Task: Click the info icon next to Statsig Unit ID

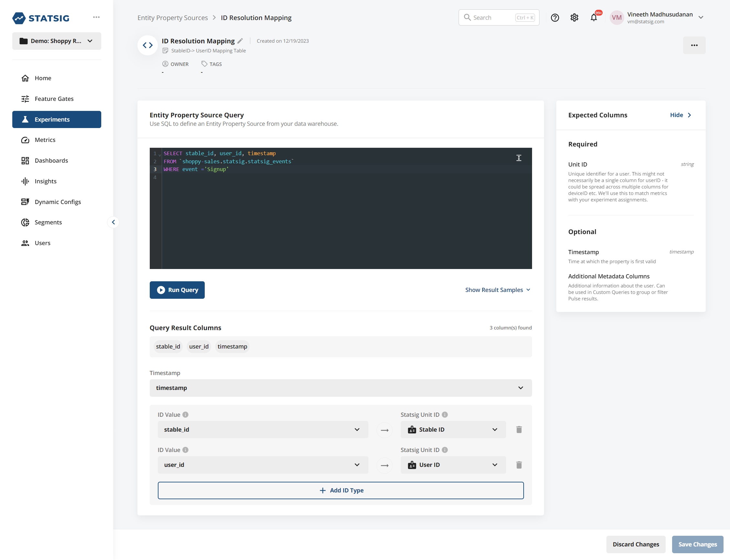Action: tap(445, 414)
